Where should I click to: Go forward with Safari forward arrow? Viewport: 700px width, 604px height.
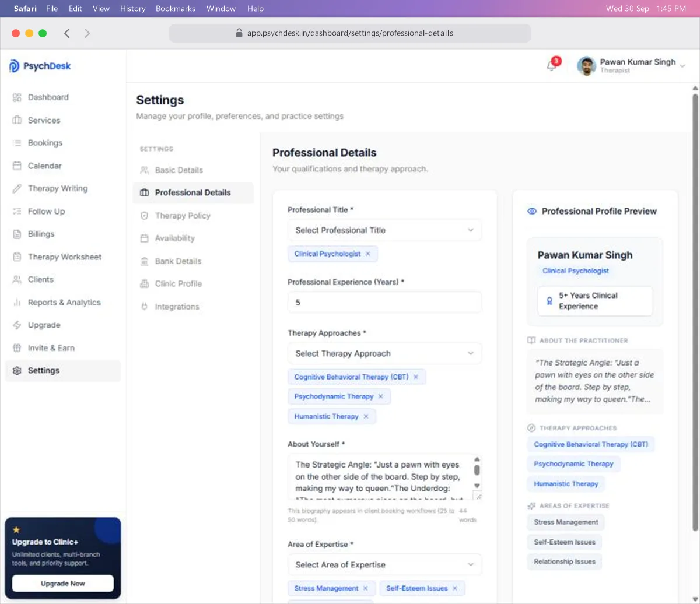click(x=87, y=33)
